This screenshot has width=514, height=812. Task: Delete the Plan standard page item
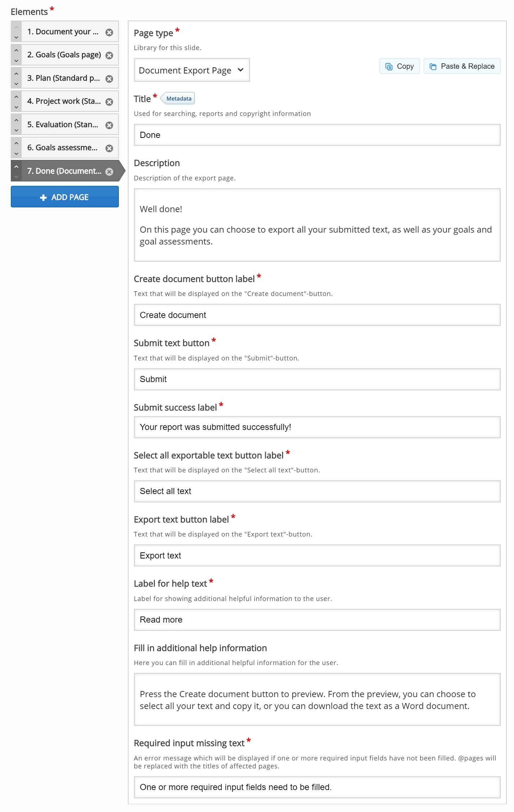(x=109, y=78)
